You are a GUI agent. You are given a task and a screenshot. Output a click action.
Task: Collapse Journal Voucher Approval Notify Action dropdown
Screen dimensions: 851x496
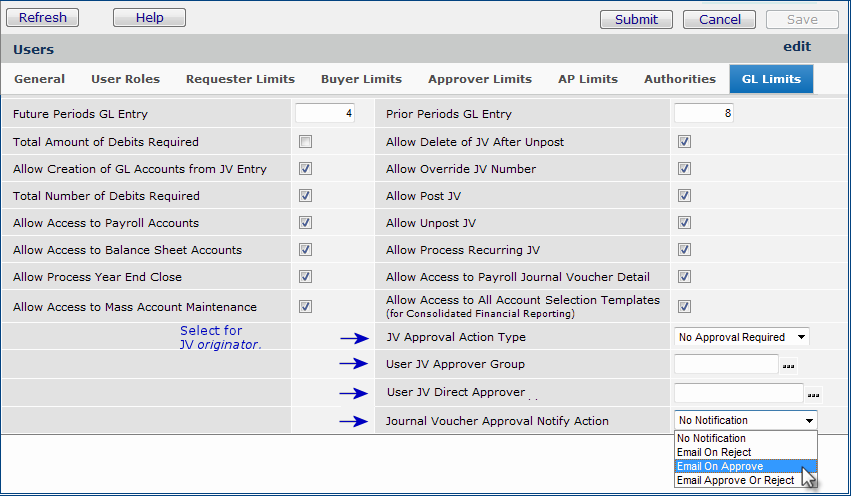pos(809,421)
